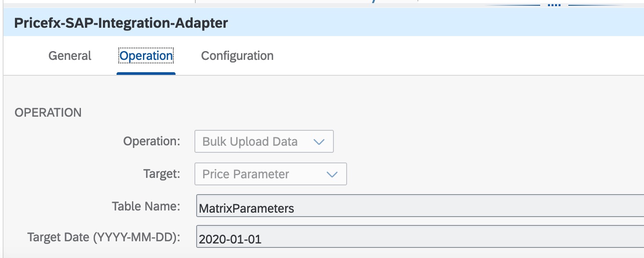Click the Pricefx-SAP-Integration-Adapter panel title
644x258 pixels.
click(121, 23)
